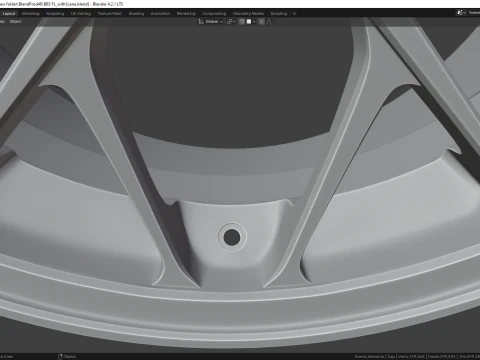
Task: Switch to the Compositing workspace tab
Action: (x=214, y=14)
